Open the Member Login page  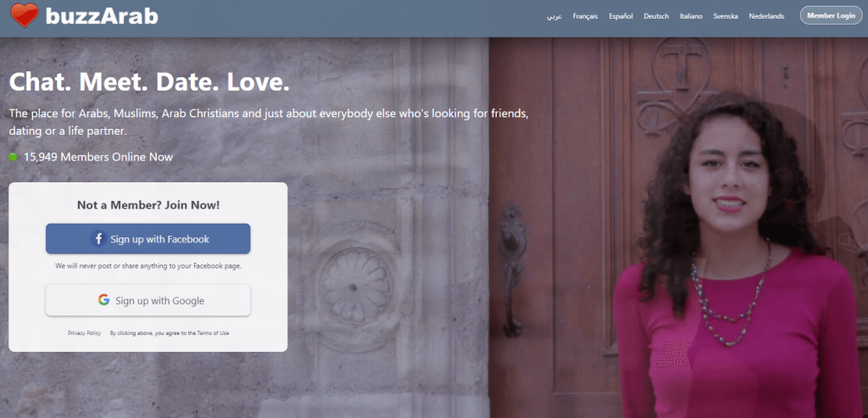click(831, 16)
